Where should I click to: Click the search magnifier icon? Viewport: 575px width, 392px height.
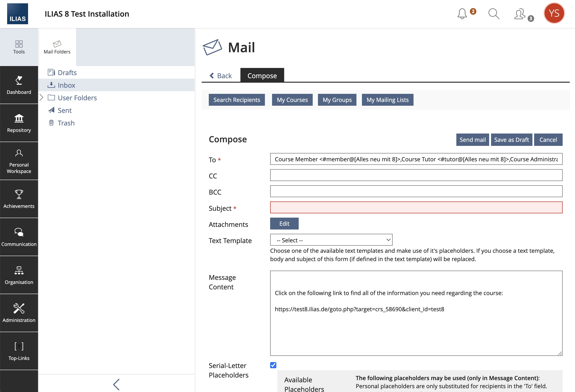(x=494, y=14)
